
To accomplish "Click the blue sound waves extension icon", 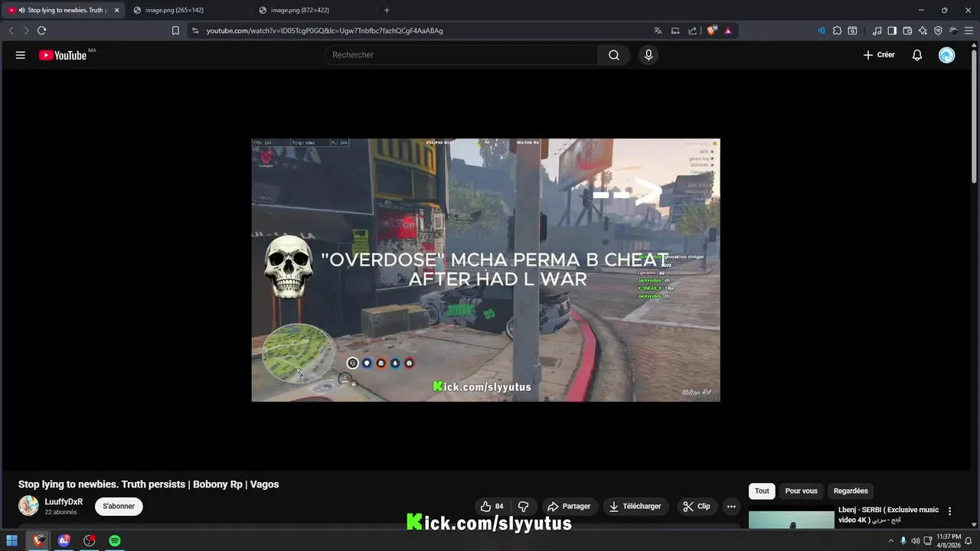I will pyautogui.click(x=822, y=31).
